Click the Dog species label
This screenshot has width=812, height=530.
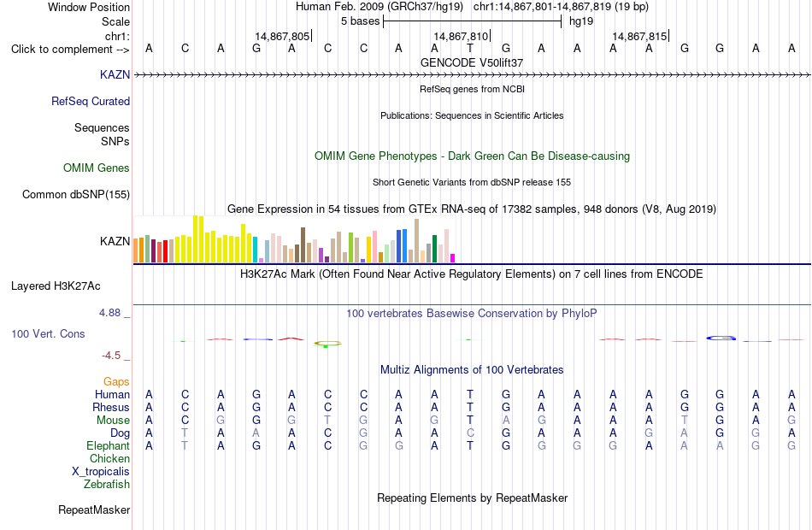[x=120, y=433]
